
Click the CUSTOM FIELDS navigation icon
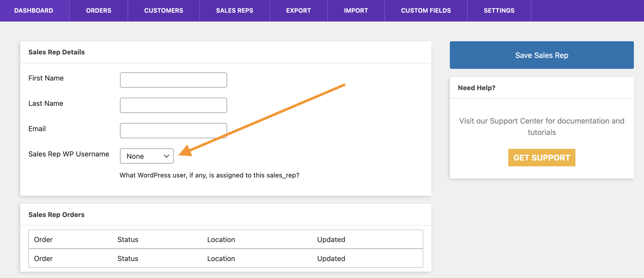426,10
